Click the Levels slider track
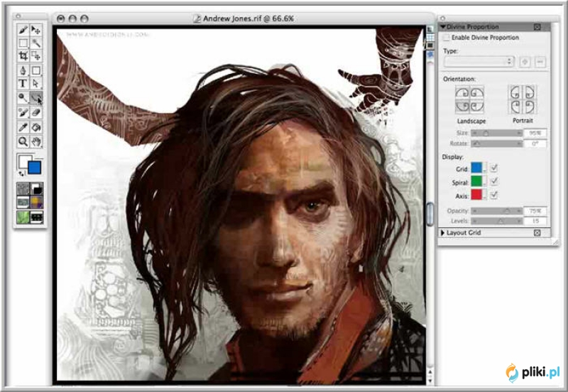This screenshot has width=568, height=392. click(496, 221)
